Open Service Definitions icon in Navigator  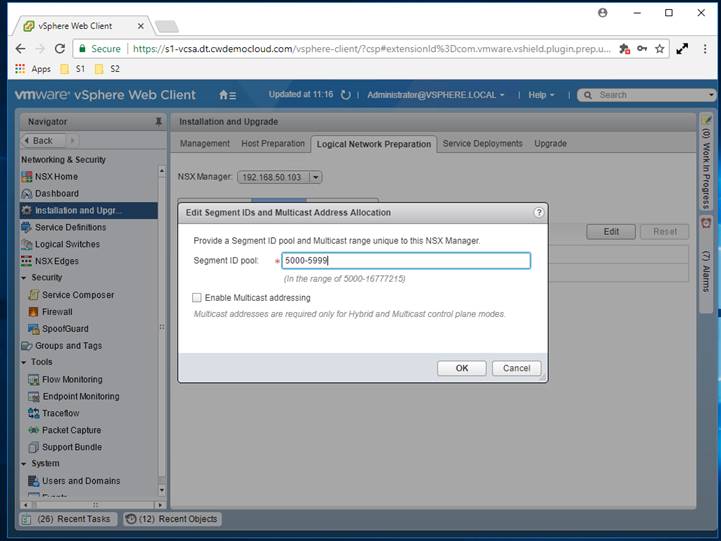point(27,227)
